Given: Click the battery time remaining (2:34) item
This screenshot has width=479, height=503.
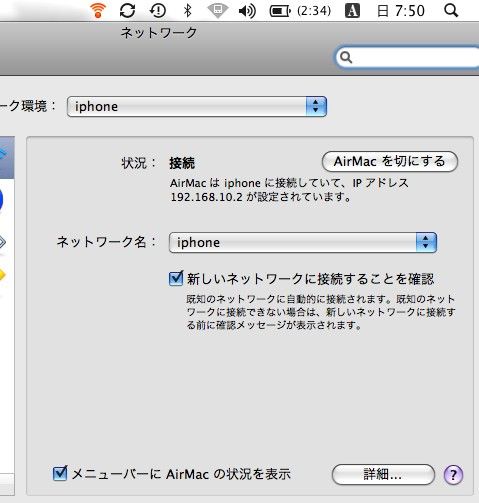Looking at the screenshot, I should pos(314,11).
